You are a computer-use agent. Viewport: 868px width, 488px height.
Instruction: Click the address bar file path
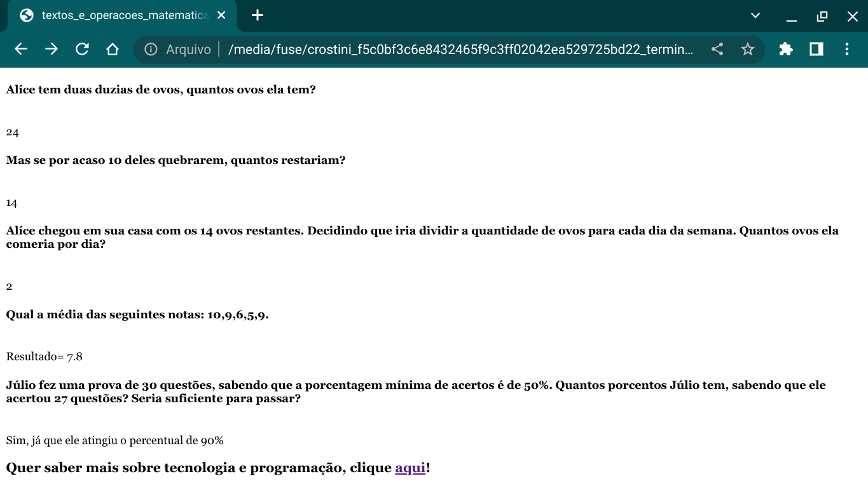460,49
